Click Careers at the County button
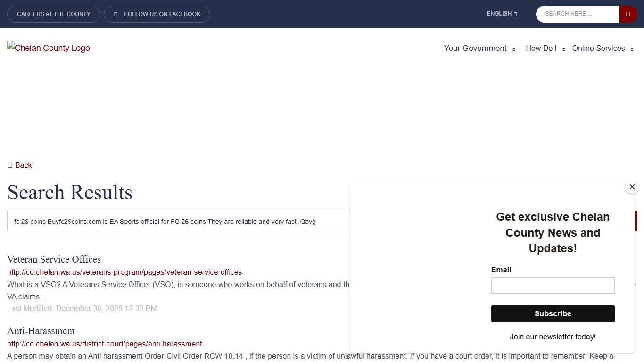Viewport: 644px width, 362px height. (54, 14)
